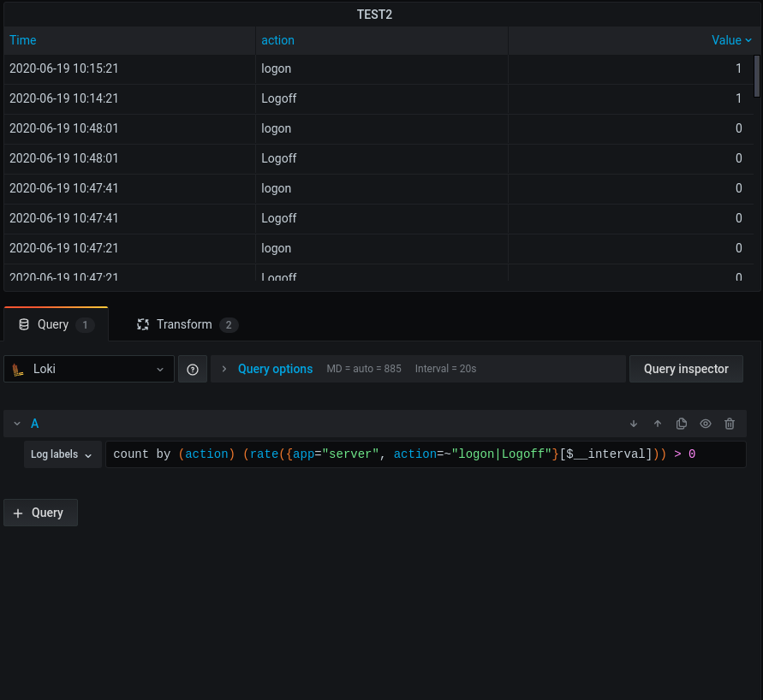Viewport: 763px width, 700px height.
Task: Open the Loki datasource dropdown
Action: 88,369
